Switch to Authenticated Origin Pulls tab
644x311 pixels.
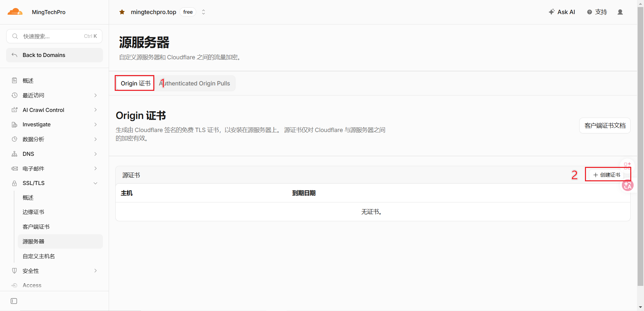point(195,83)
